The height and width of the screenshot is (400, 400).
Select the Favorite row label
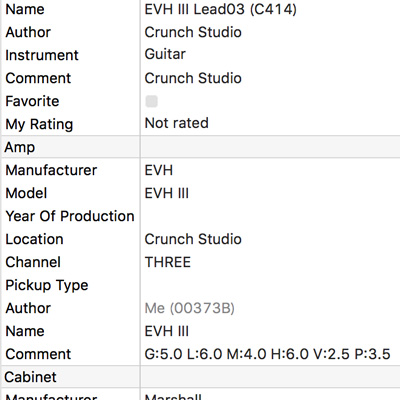pos(32,101)
